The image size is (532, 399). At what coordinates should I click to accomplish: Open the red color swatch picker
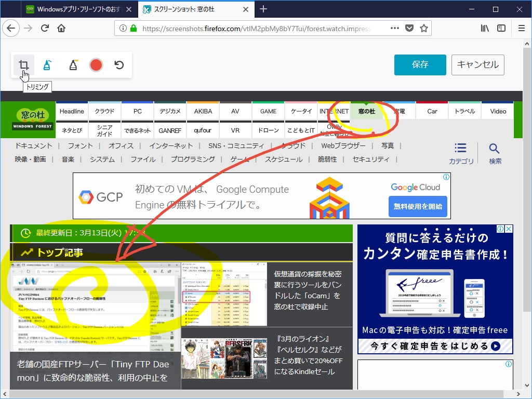click(95, 64)
